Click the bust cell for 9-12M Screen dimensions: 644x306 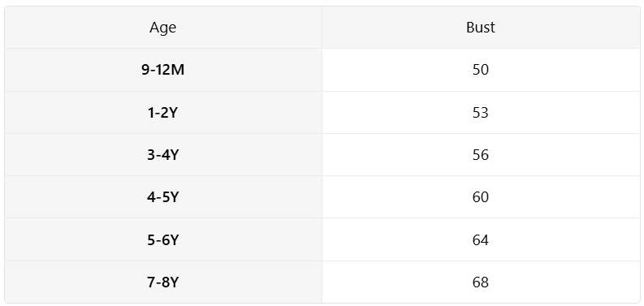481,70
